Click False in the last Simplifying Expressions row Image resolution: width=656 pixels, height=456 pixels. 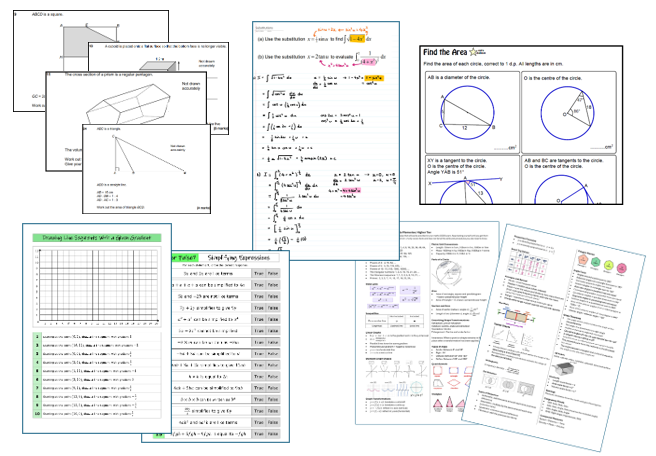tap(273, 434)
